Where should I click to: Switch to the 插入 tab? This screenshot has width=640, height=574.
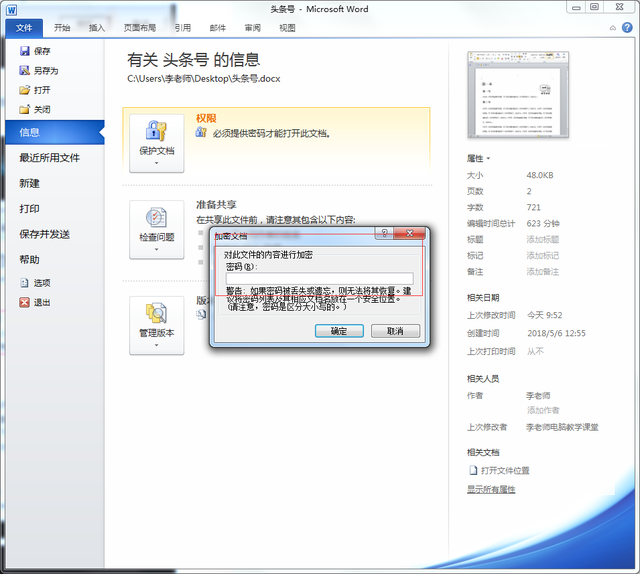[97, 28]
